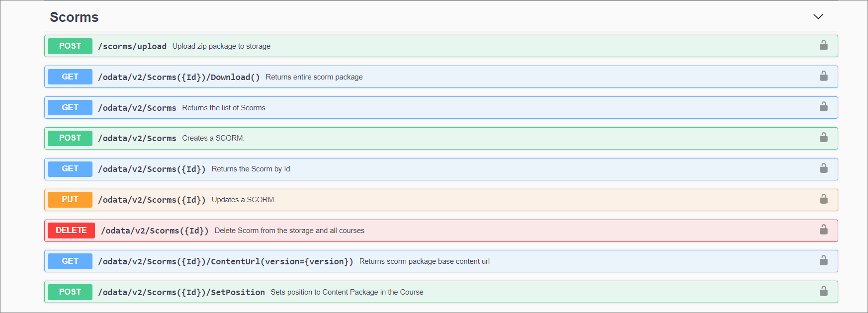The width and height of the screenshot is (868, 313).
Task: Click lock icon on the DELETE endpoint row
Action: [x=823, y=230]
